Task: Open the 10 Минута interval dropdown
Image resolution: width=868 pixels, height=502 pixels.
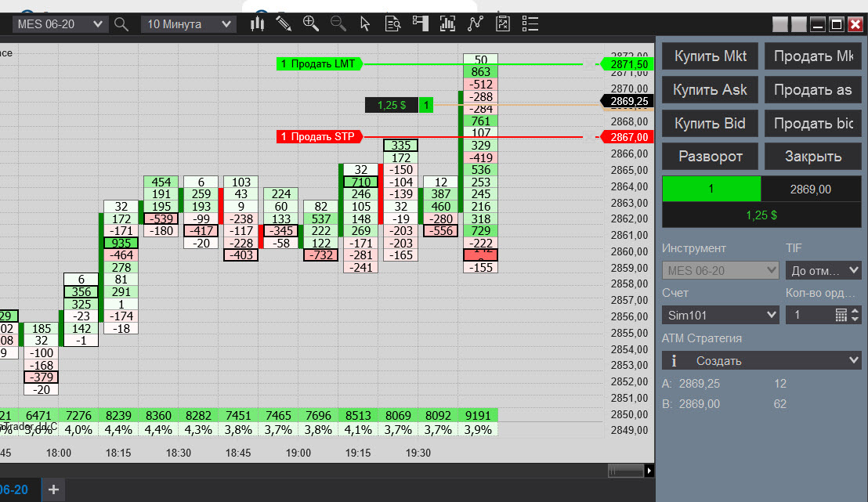Action: click(x=188, y=24)
